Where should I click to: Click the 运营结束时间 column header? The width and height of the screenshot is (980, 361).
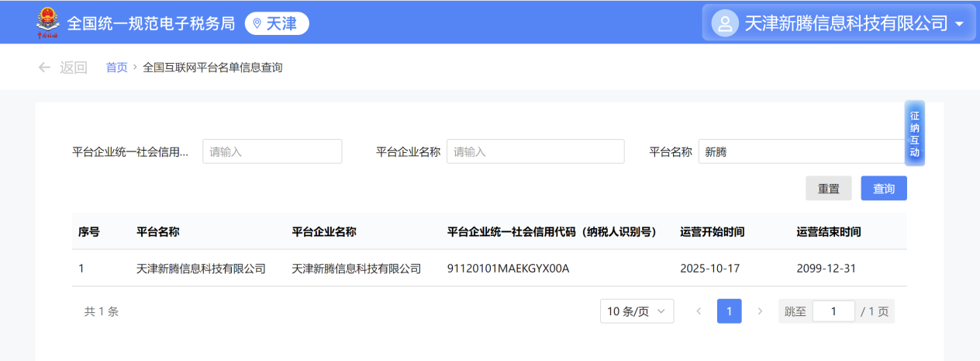tap(829, 231)
